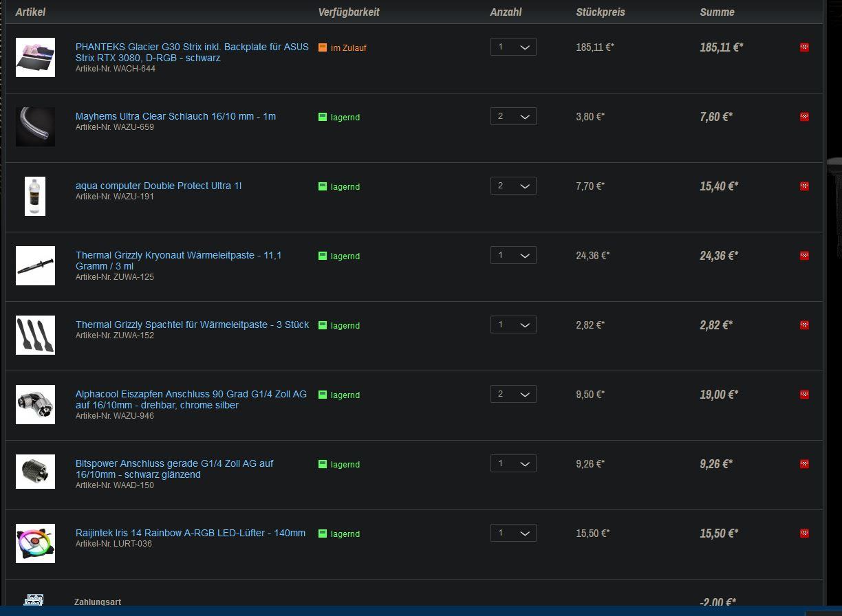The height and width of the screenshot is (616, 842).
Task: Click Raijintek rainbow fan thumbnail
Action: coord(35,543)
